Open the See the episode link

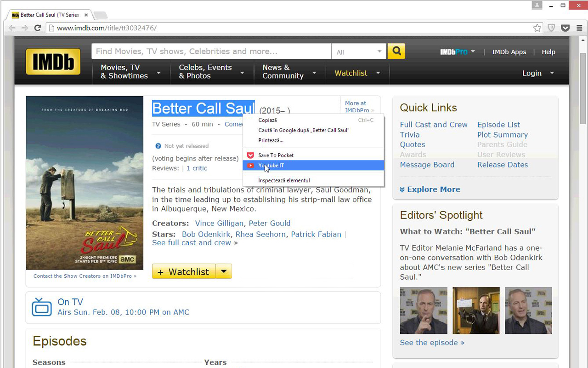pos(432,342)
